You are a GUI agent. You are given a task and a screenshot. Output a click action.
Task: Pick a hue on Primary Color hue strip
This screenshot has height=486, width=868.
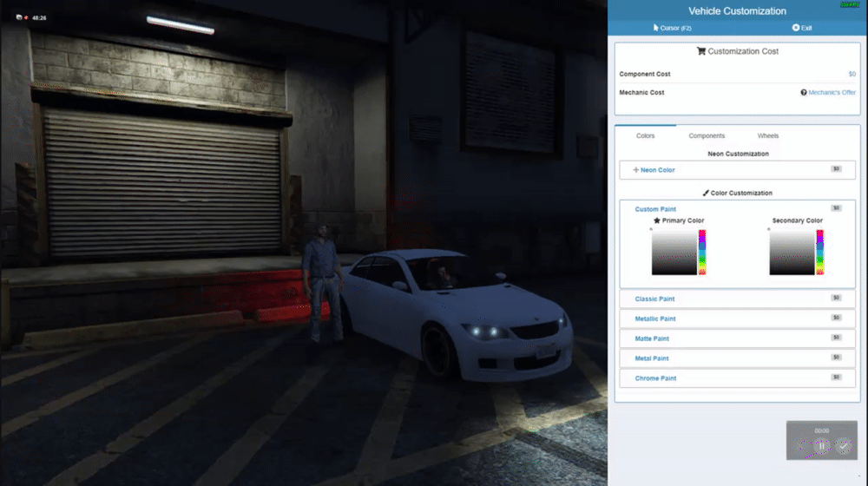click(702, 253)
